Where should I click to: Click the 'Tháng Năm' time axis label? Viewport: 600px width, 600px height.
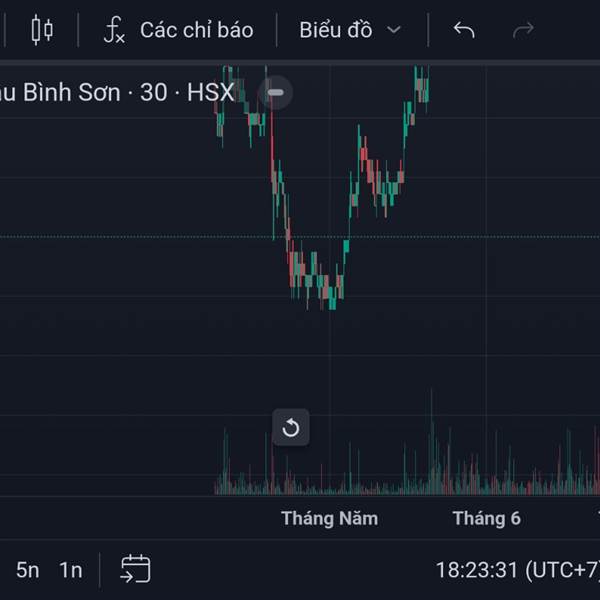[x=329, y=518]
